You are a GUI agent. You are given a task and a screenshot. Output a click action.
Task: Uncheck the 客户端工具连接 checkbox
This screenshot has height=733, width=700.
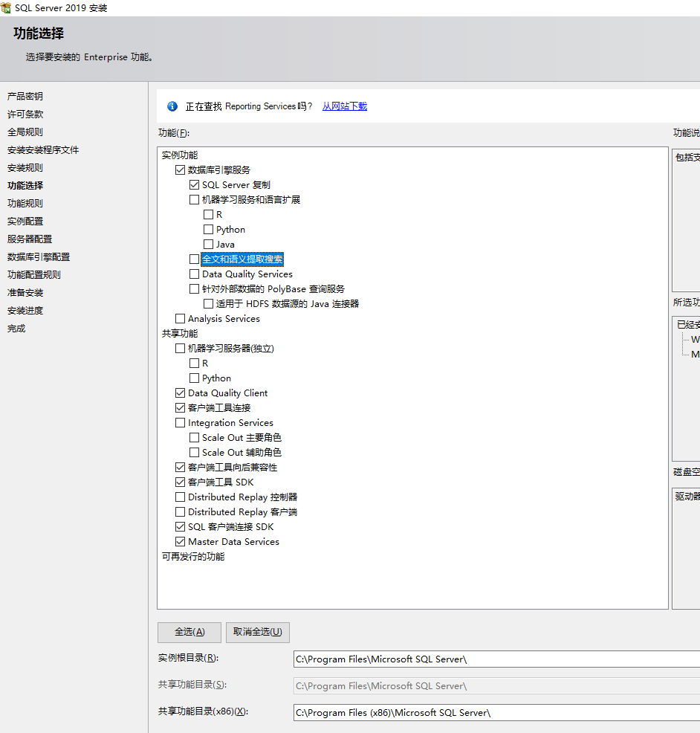click(x=180, y=407)
